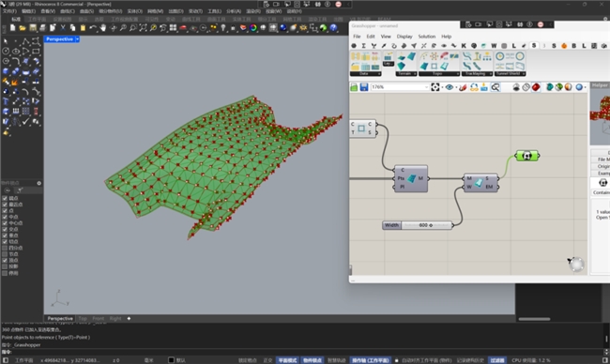This screenshot has width=610, height=364.
Task: Click the K tab icon in Grasshopper
Action: (464, 45)
